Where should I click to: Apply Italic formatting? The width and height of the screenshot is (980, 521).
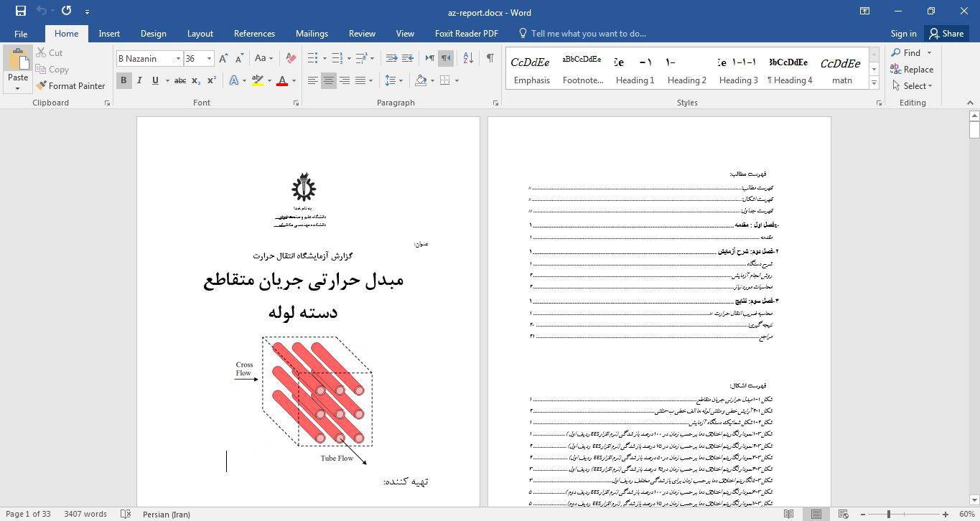click(139, 80)
